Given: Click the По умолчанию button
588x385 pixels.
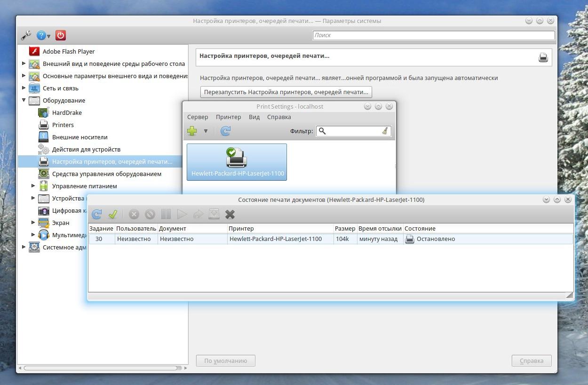Looking at the screenshot, I should (x=225, y=361).
